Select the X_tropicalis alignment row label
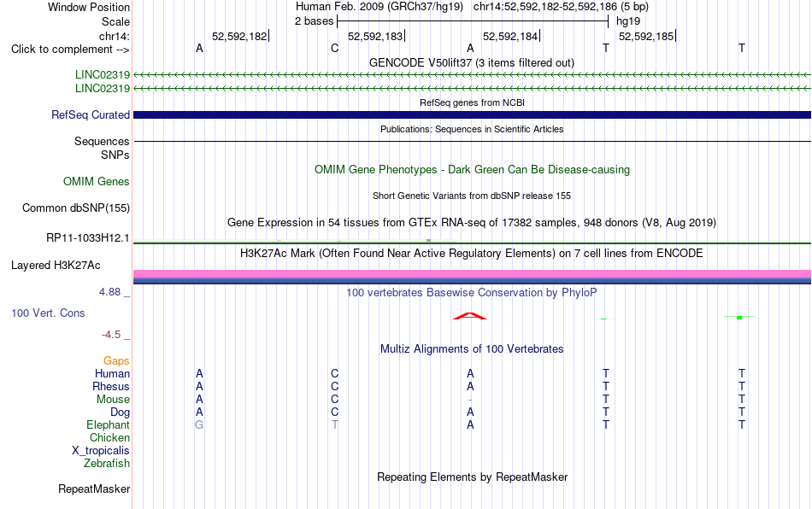The image size is (812, 509). 101,451
